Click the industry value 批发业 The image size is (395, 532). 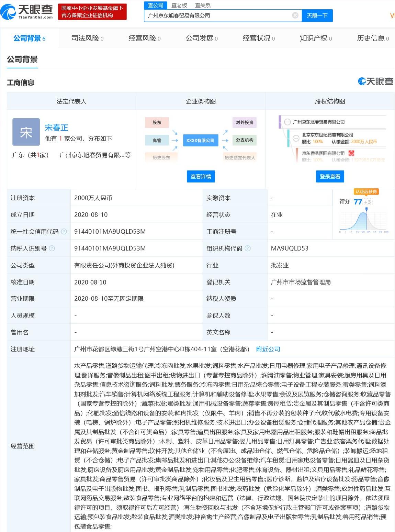pyautogui.click(x=280, y=265)
